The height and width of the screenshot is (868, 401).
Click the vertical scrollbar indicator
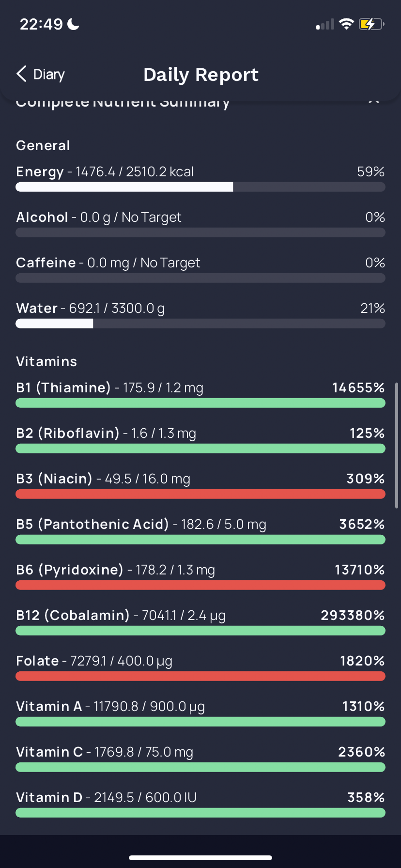397,446
